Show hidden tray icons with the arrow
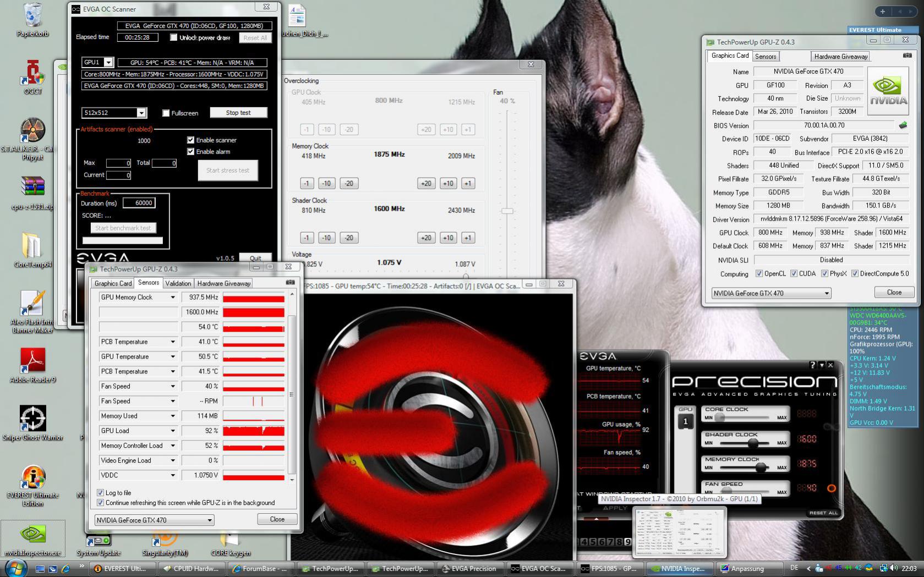The width and height of the screenshot is (924, 577). point(808,568)
